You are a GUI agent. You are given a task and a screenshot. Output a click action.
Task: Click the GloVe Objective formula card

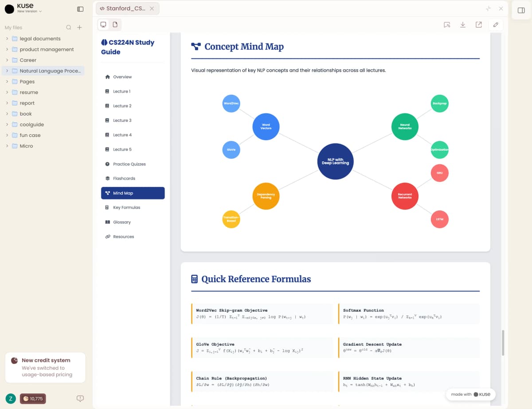pos(262,348)
